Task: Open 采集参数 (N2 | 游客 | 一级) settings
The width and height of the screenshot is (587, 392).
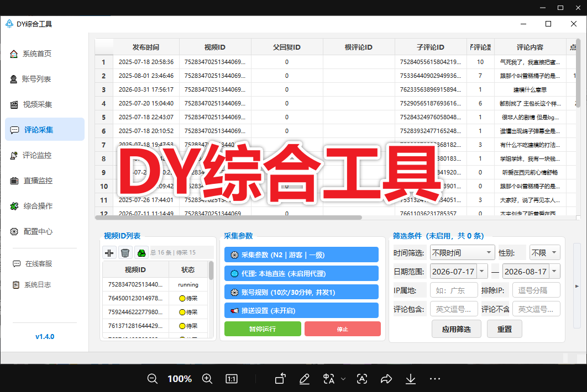Action: click(301, 255)
